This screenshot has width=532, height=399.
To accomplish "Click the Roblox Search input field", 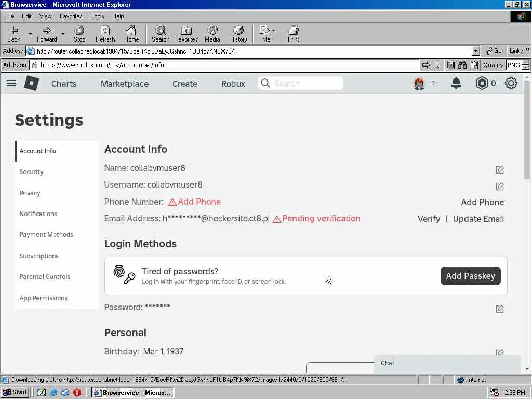I will tap(301, 83).
